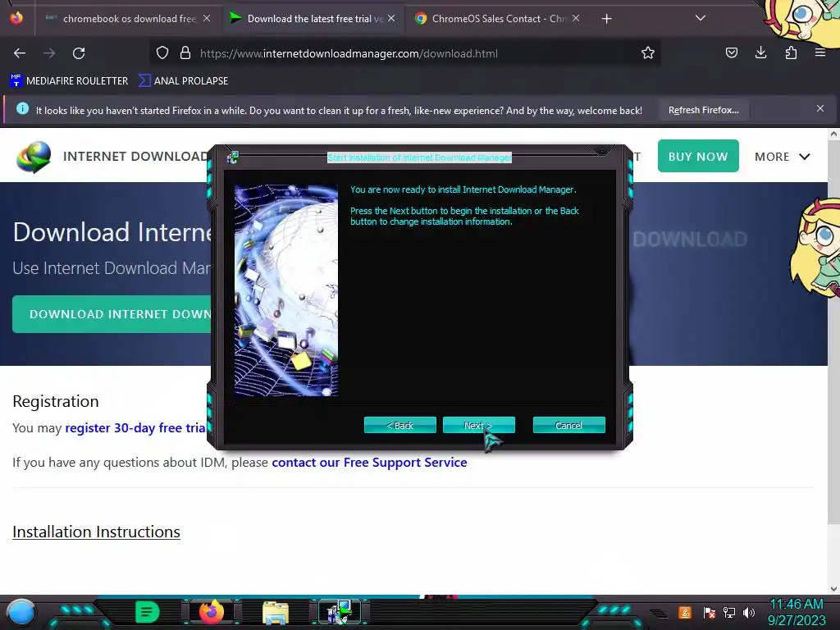This screenshot has width=840, height=630.
Task: Open the Firefox extensions menu
Action: click(791, 52)
